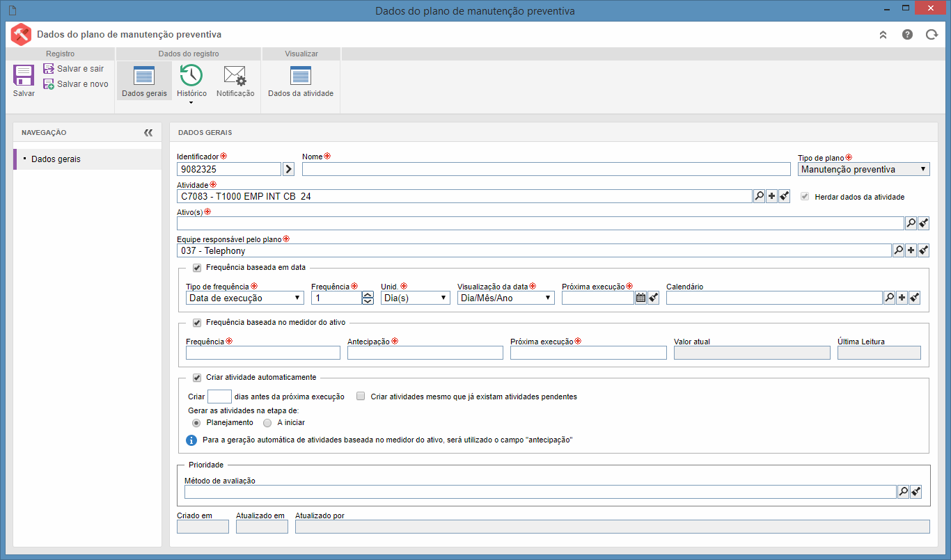Open the calendar picker for Próxima execução
951x560 pixels.
(640, 298)
